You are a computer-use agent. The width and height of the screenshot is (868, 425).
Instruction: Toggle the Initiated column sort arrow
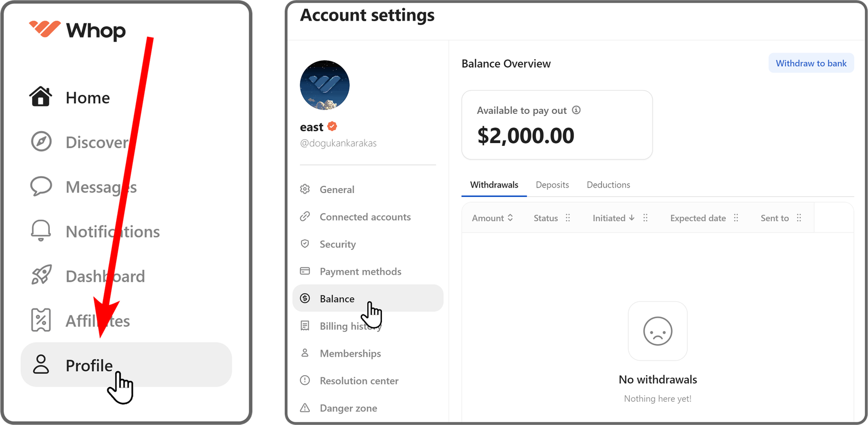click(x=631, y=218)
